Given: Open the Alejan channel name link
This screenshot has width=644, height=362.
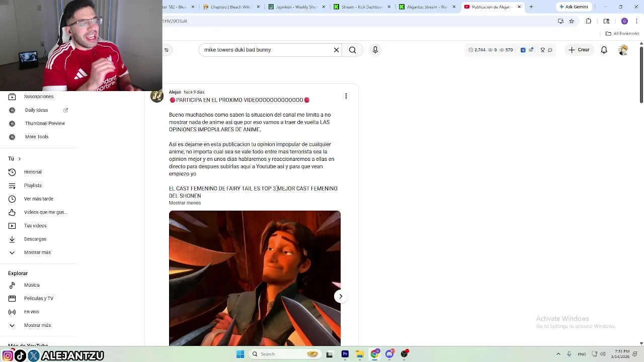Looking at the screenshot, I should (175, 92).
